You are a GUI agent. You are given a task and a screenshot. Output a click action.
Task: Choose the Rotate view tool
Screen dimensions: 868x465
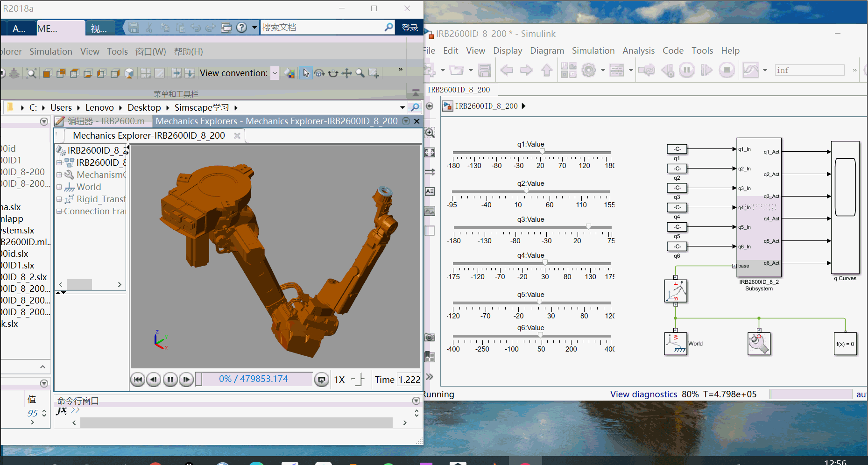319,73
